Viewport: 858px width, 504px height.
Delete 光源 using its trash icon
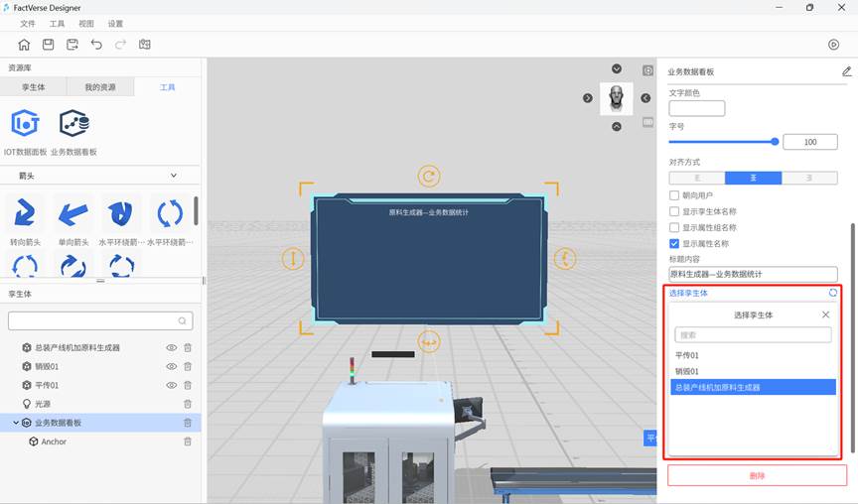tap(188, 404)
